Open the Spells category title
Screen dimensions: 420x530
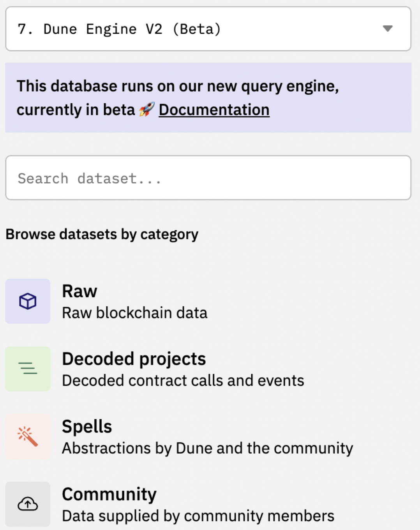(87, 426)
